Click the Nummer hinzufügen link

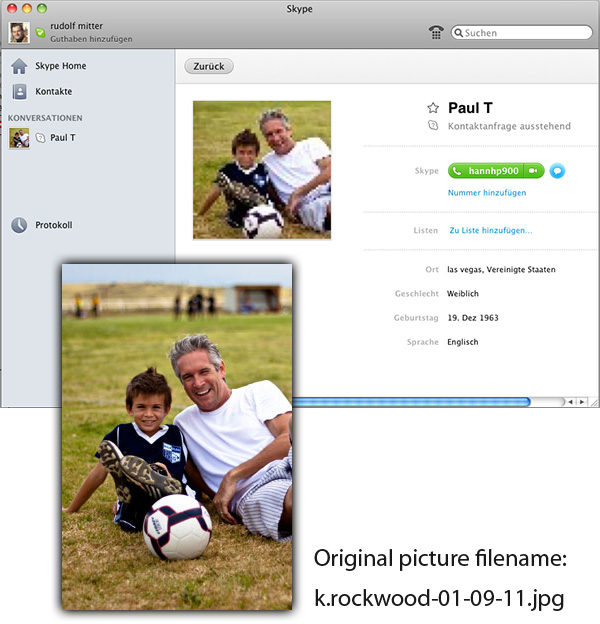(487, 193)
